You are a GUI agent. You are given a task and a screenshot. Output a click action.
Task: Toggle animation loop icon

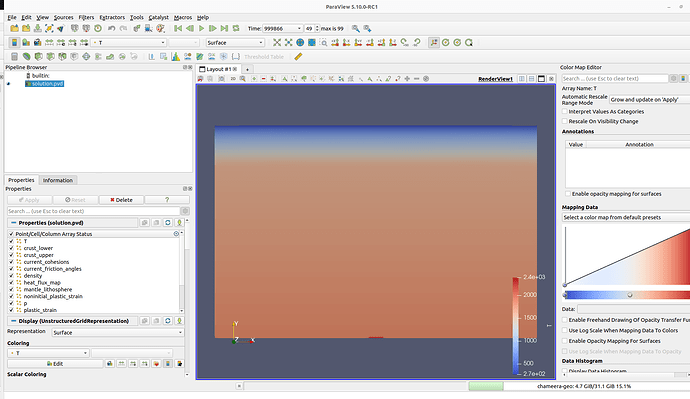tap(236, 29)
